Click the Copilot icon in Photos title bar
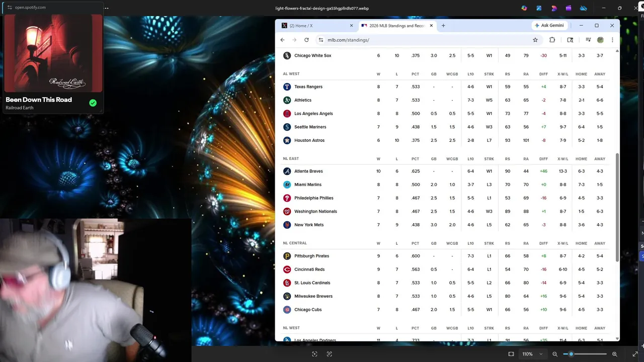The height and width of the screenshot is (362, 644). click(524, 8)
